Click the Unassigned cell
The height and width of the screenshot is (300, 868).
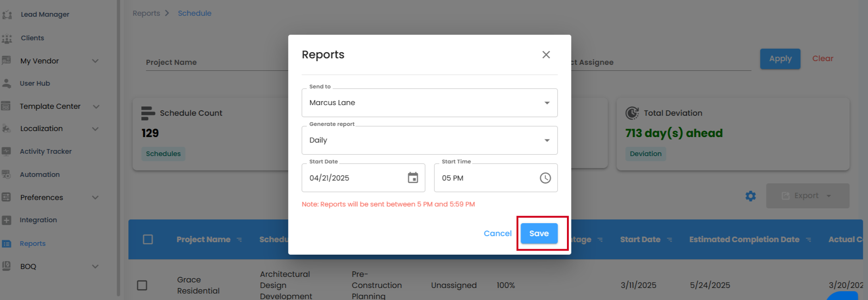[454, 285]
